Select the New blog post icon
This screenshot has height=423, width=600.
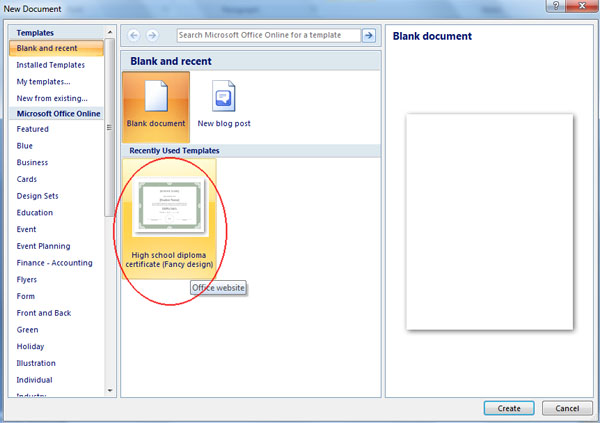click(x=224, y=104)
